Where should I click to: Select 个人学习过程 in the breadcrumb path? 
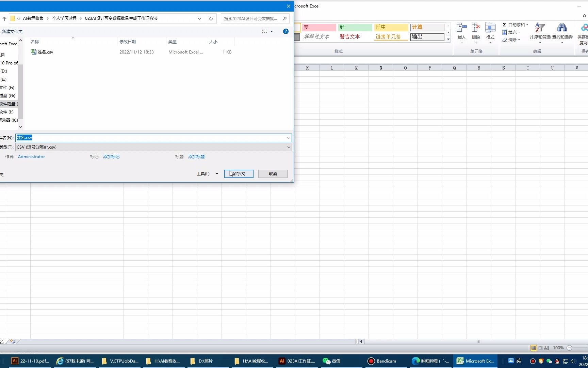coord(64,18)
